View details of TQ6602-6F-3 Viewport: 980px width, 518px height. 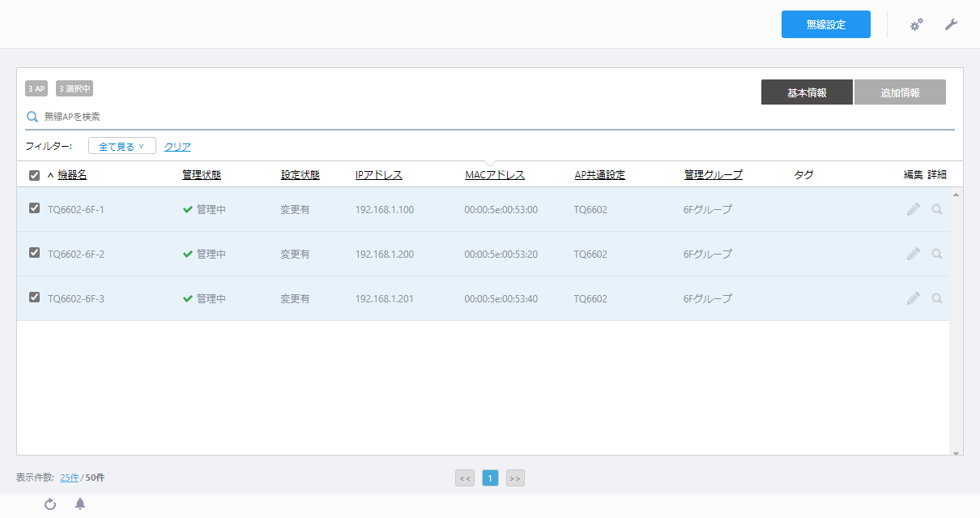(937, 298)
